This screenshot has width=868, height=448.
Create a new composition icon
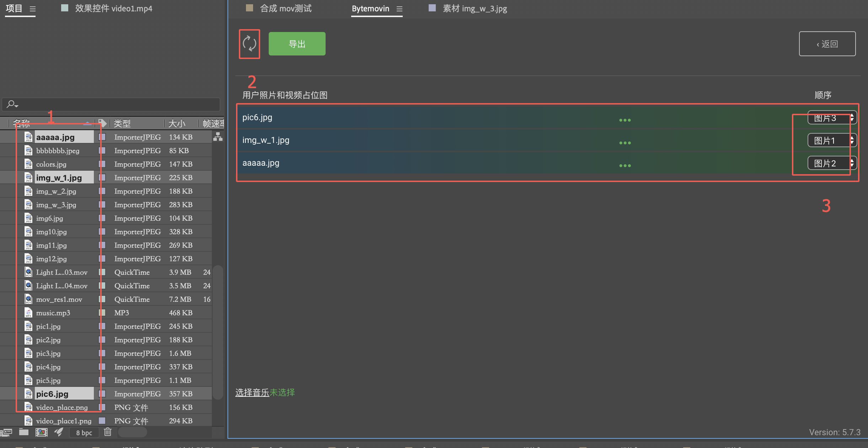42,432
